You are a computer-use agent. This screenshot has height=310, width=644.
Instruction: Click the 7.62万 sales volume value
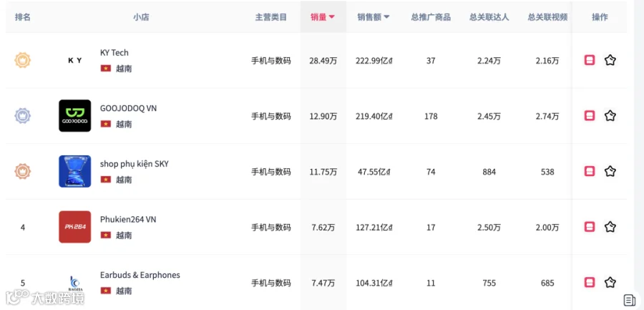[323, 228]
